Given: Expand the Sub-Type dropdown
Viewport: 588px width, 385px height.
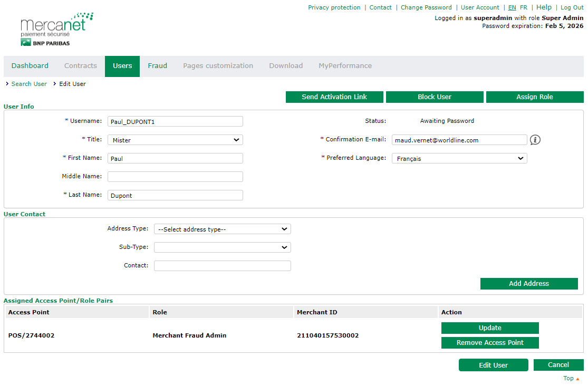Looking at the screenshot, I should pos(222,247).
